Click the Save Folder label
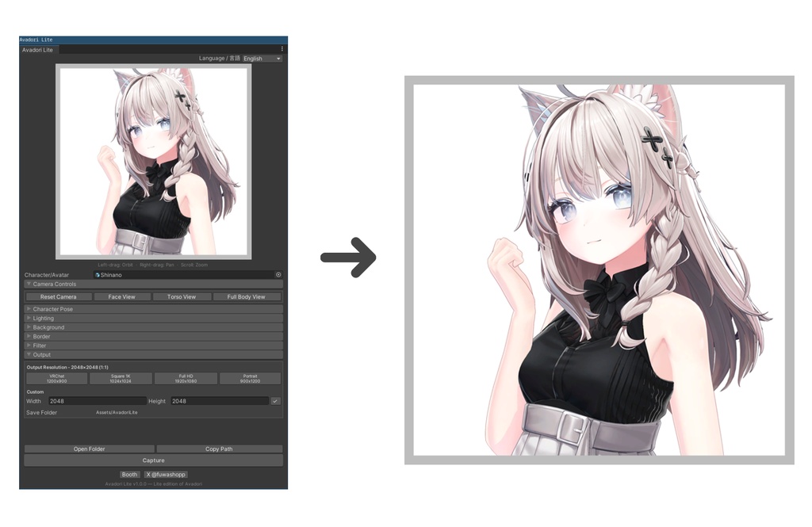The height and width of the screenshot is (527, 812). click(x=41, y=413)
